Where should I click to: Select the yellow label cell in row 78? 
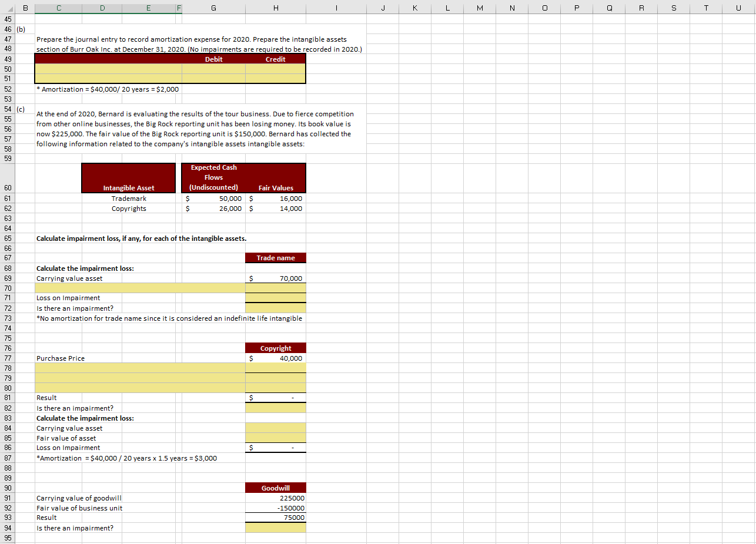pos(140,368)
